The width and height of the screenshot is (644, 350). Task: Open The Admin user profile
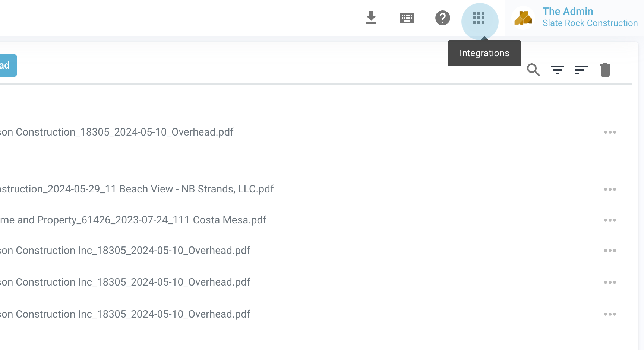coord(568,12)
